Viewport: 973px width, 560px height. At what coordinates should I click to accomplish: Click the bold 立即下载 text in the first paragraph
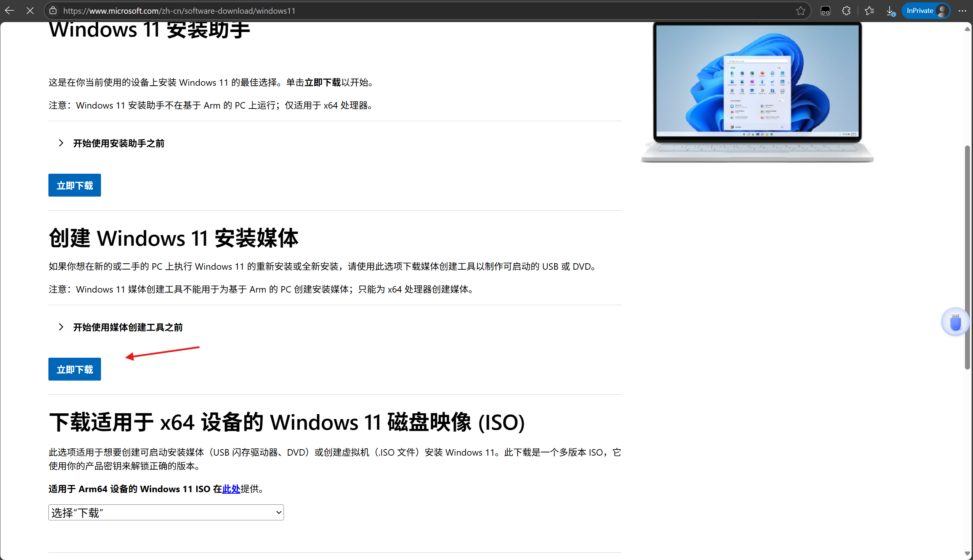(322, 82)
